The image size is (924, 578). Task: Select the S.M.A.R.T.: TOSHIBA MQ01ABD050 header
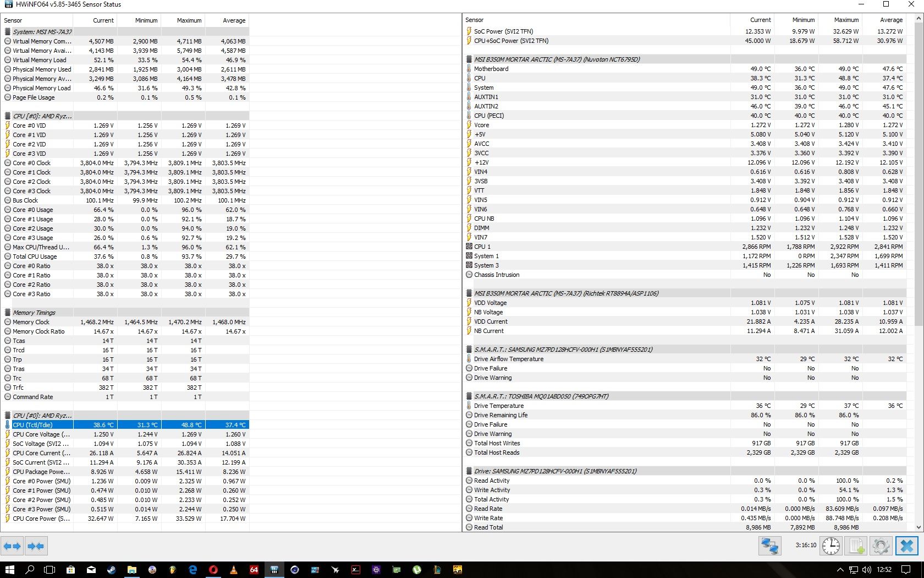(x=685, y=396)
